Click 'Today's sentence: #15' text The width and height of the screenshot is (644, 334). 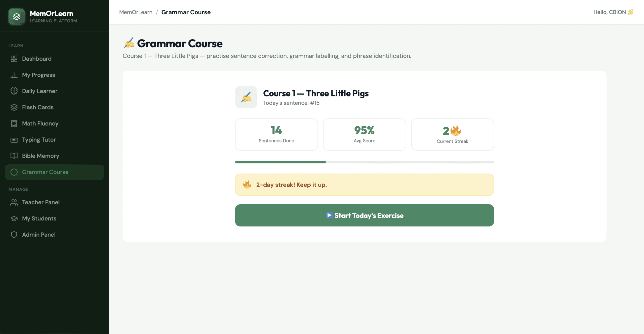[291, 103]
